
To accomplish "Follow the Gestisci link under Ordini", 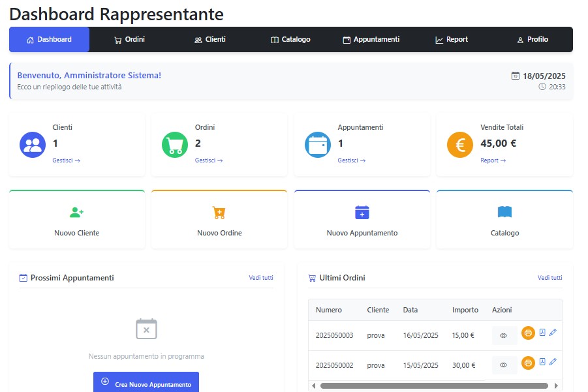I will click(208, 160).
